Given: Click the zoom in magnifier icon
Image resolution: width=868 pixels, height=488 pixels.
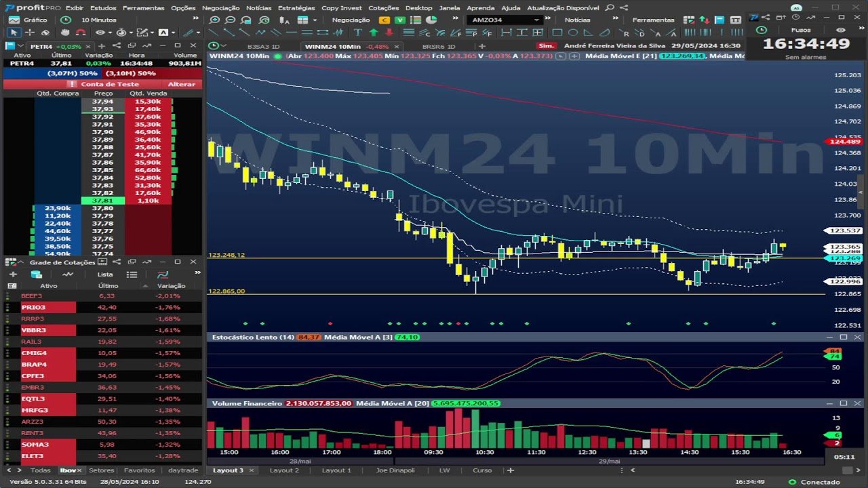Looking at the screenshot, I should point(214,20).
